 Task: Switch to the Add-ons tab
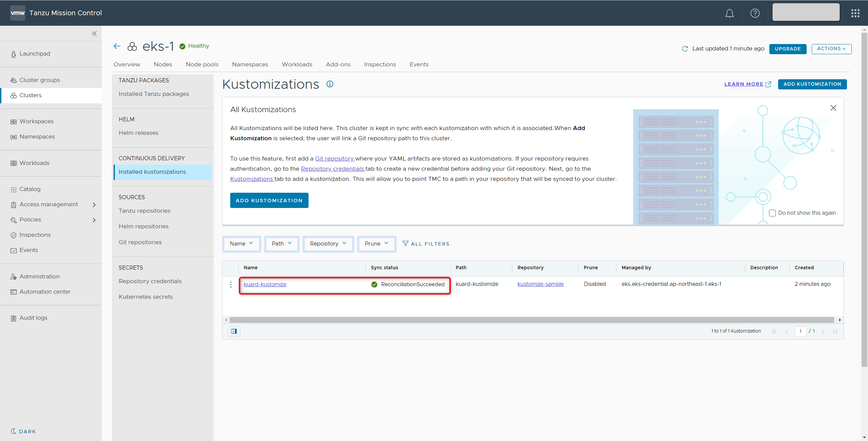338,64
